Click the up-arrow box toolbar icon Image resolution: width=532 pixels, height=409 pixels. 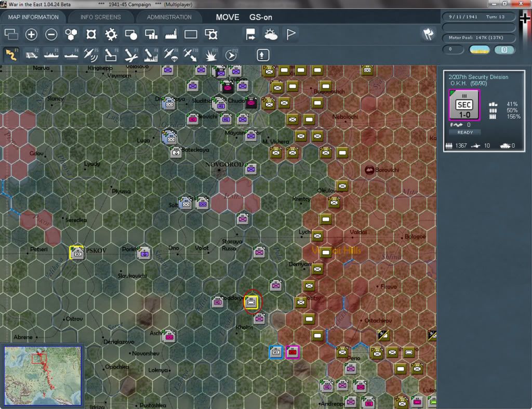click(x=263, y=55)
